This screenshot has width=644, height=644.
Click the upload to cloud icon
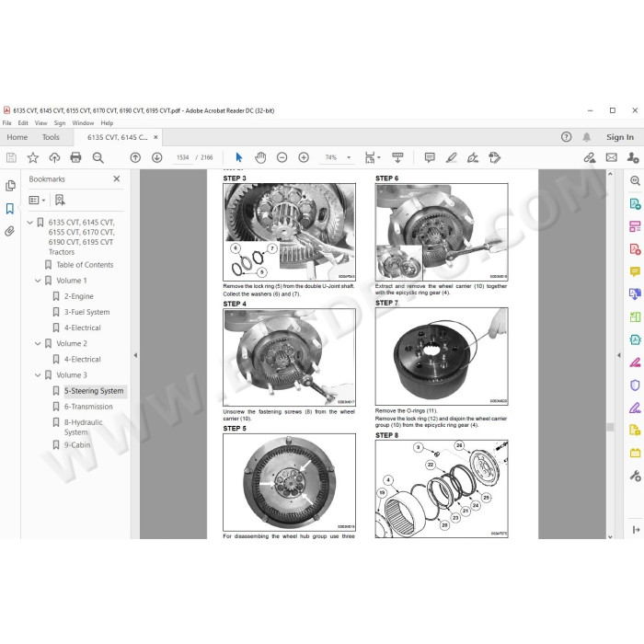tap(54, 157)
